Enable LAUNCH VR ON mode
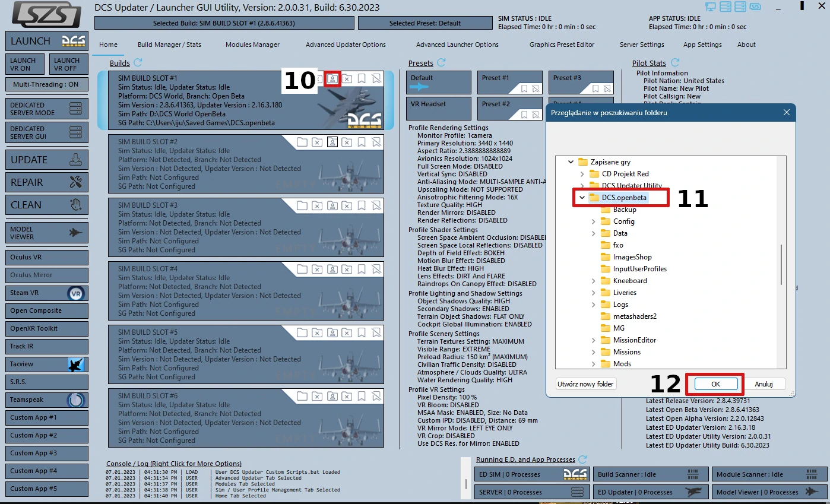 pos(24,64)
